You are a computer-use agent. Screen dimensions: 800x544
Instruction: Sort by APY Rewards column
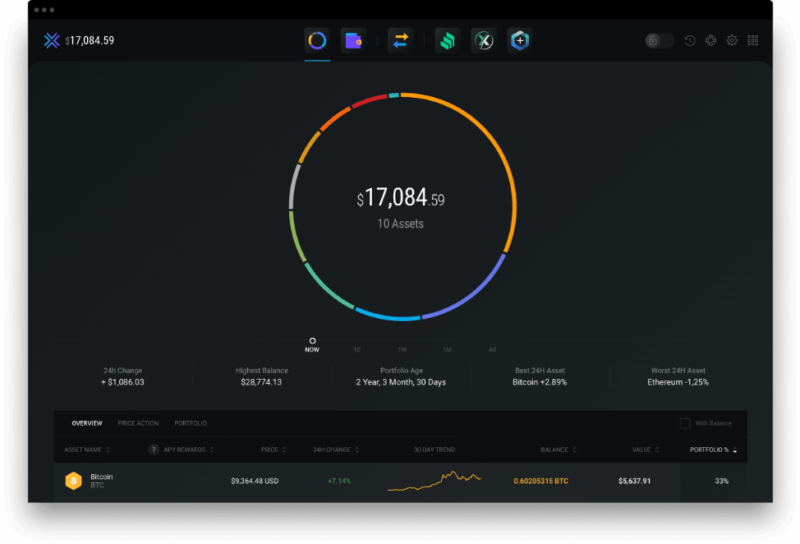188,450
